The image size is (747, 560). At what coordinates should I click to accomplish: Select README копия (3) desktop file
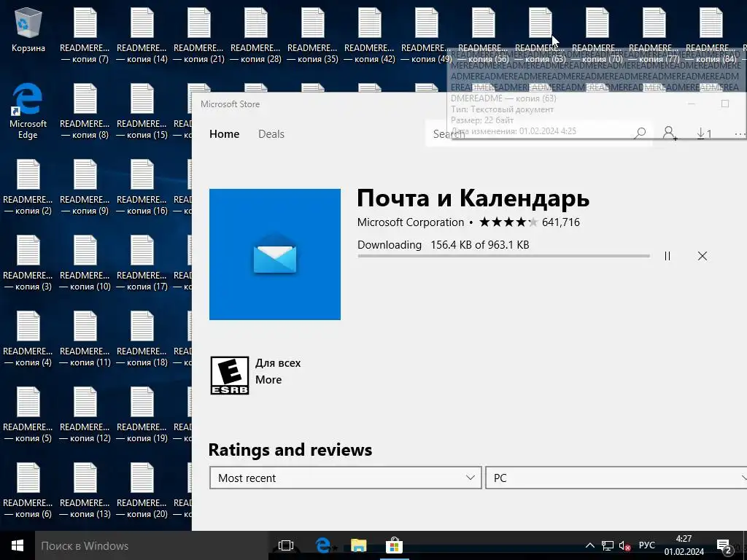[x=28, y=262]
